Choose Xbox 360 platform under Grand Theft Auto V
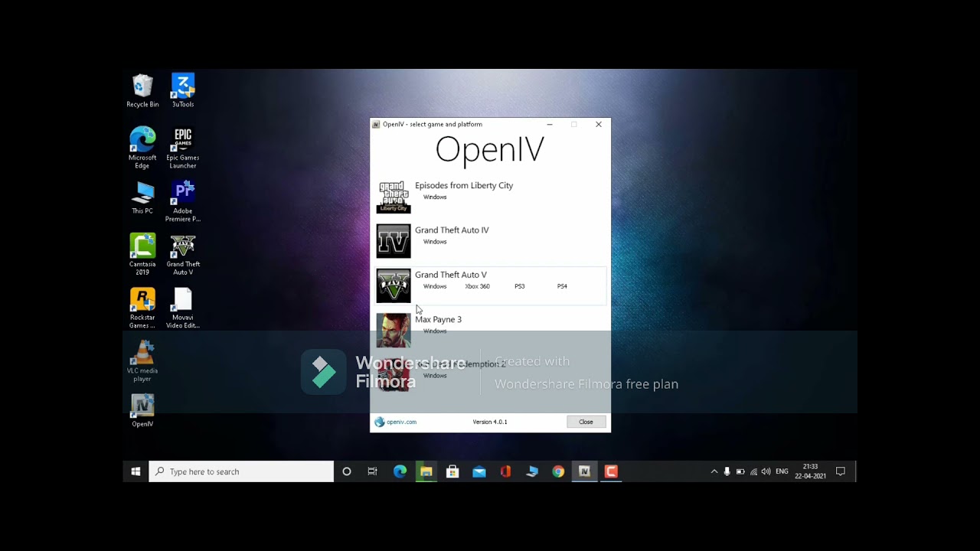The height and width of the screenshot is (551, 980). click(x=477, y=286)
